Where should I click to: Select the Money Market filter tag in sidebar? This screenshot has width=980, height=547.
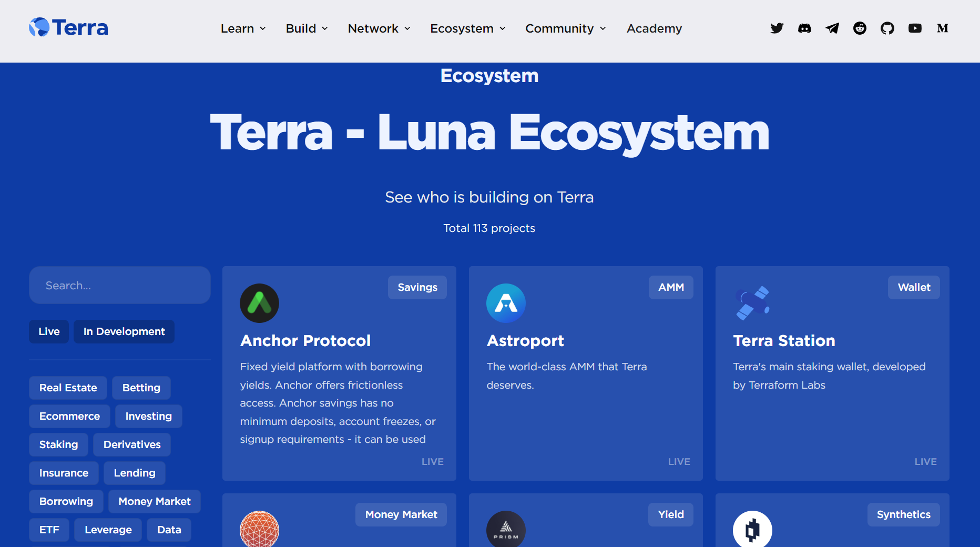click(155, 501)
